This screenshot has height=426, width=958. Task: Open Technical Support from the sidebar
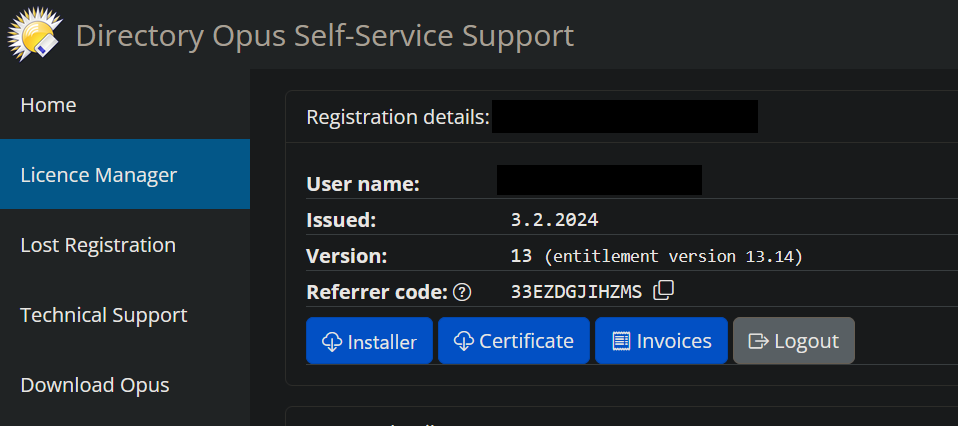coord(125,315)
